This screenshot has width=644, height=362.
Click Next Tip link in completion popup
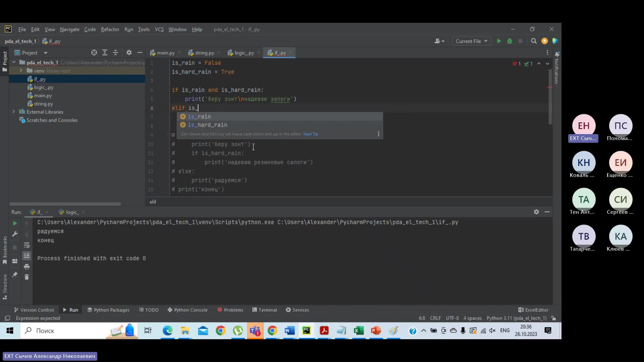[311, 134]
